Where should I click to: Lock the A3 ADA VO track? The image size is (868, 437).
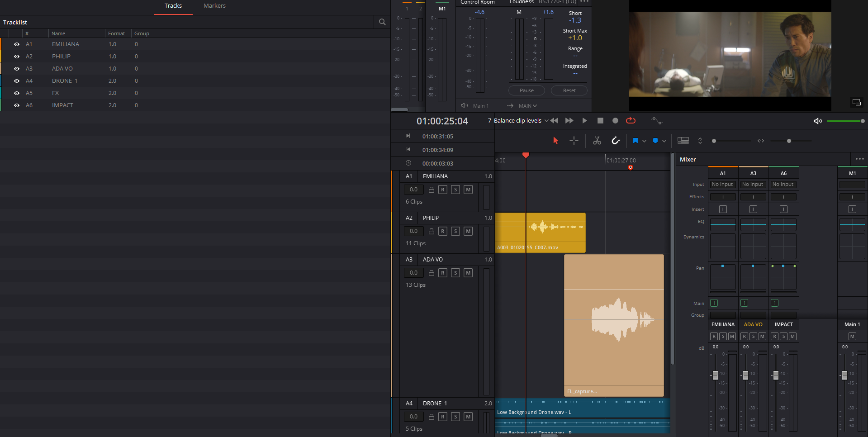click(x=432, y=273)
